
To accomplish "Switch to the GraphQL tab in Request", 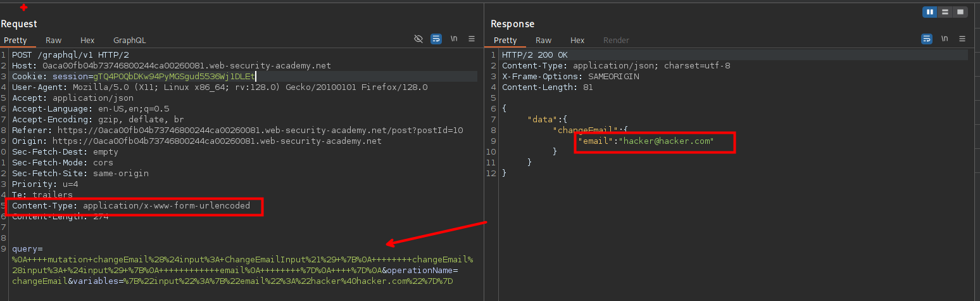I will coord(129,40).
